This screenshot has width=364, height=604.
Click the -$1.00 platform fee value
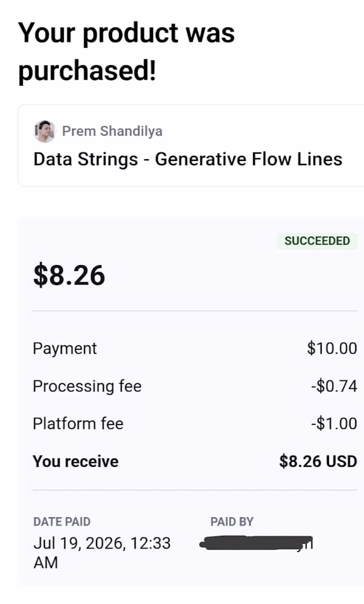click(334, 423)
